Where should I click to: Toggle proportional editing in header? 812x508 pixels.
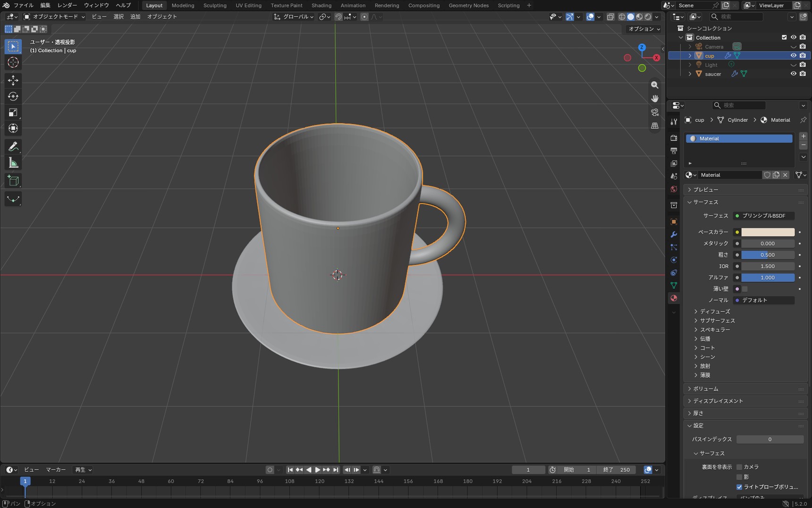pyautogui.click(x=364, y=17)
